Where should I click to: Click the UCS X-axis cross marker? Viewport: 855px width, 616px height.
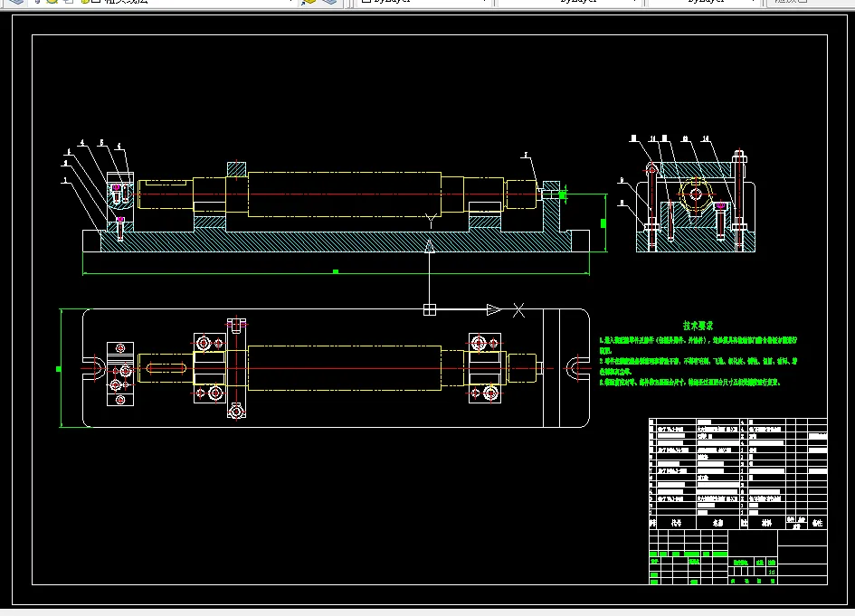[518, 310]
